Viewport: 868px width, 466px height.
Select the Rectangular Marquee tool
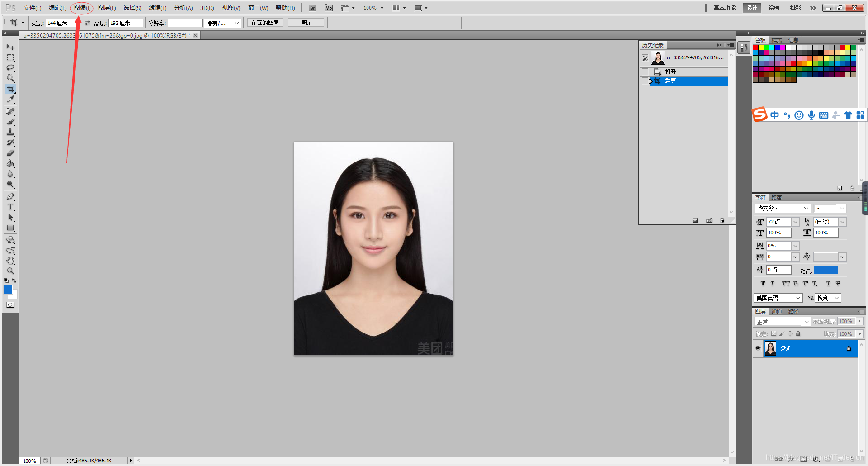10,57
